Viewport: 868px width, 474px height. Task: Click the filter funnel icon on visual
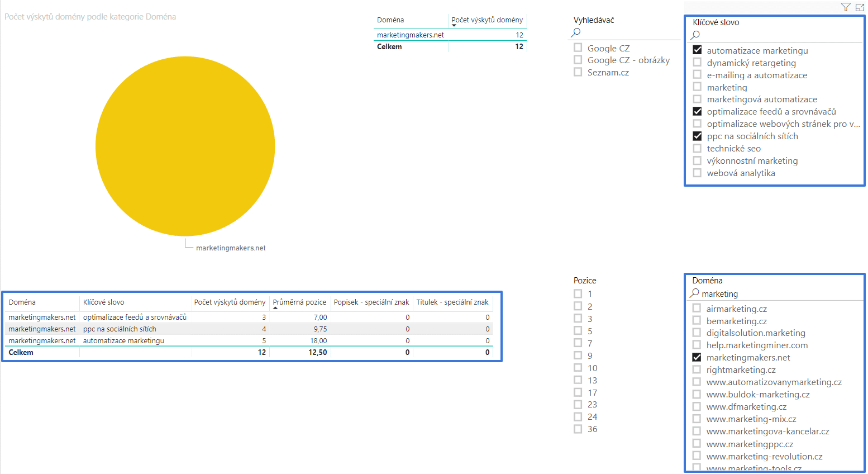(845, 7)
